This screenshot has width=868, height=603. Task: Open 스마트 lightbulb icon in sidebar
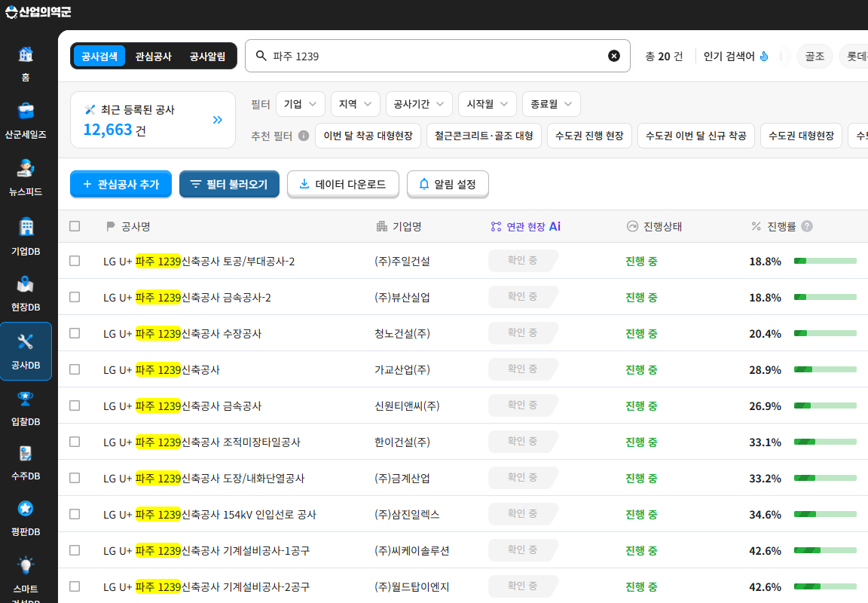click(x=26, y=565)
